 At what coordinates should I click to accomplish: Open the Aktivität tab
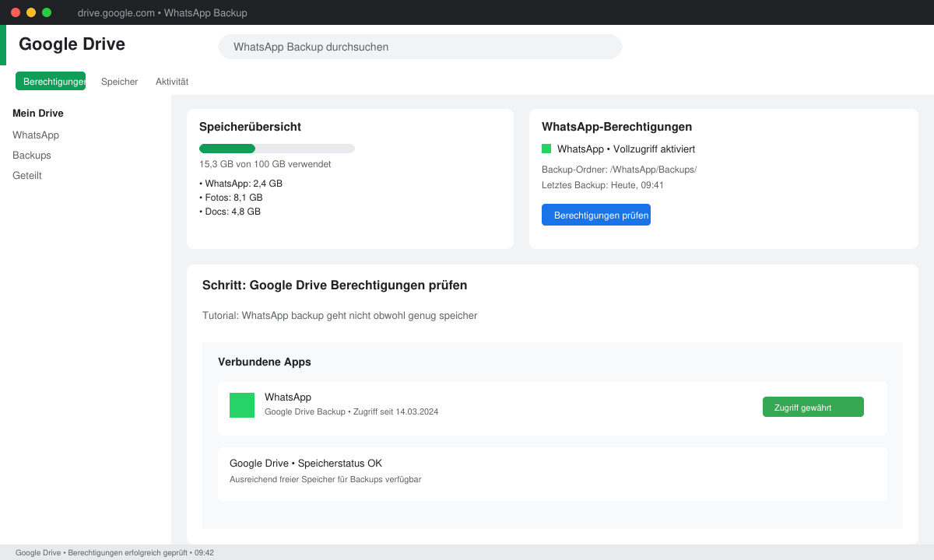point(172,82)
